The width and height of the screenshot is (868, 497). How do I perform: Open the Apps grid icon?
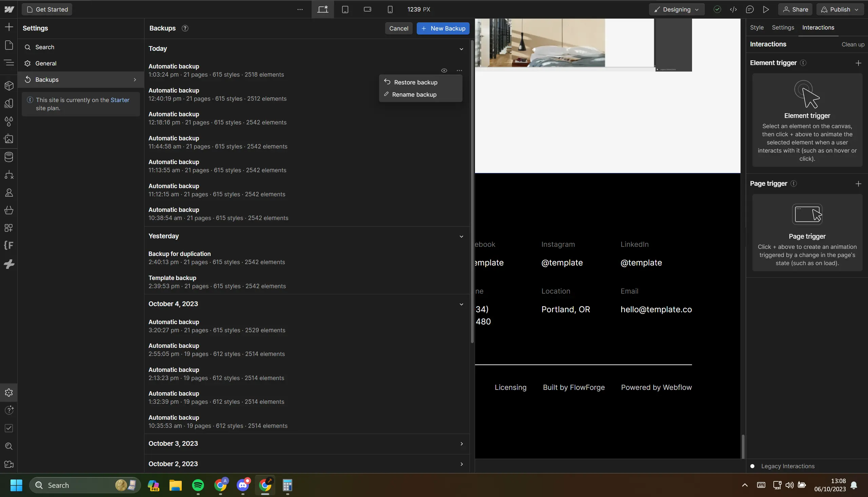coord(9,228)
